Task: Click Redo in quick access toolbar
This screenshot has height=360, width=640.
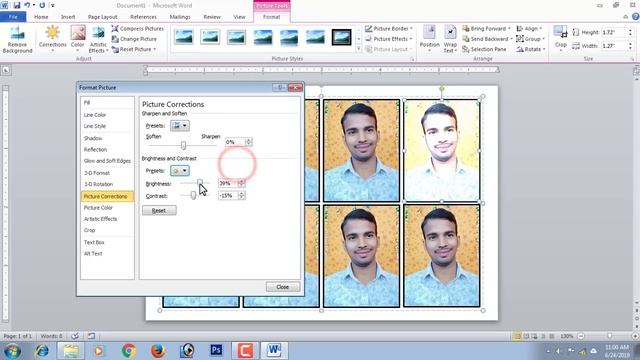Action: click(x=42, y=5)
